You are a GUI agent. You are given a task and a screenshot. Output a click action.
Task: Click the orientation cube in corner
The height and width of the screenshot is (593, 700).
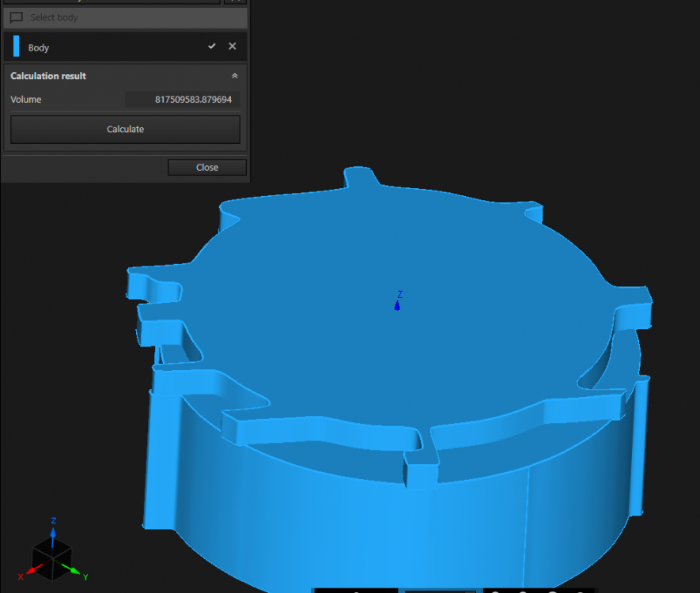tap(51, 558)
